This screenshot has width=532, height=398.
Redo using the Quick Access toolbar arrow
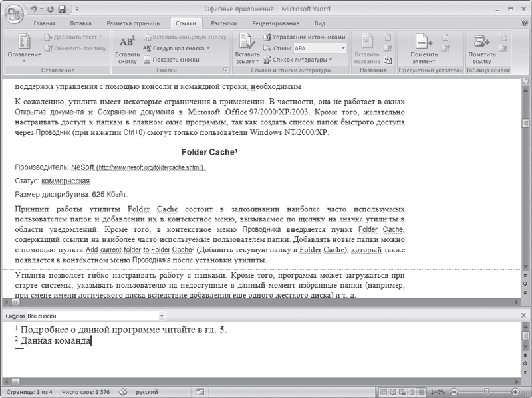51,9
